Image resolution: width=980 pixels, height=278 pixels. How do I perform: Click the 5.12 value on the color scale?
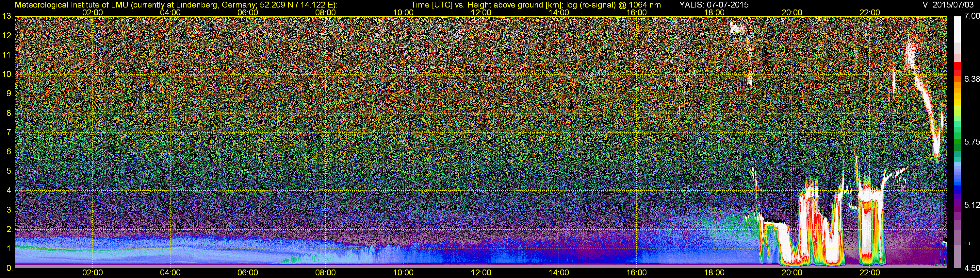coord(972,205)
